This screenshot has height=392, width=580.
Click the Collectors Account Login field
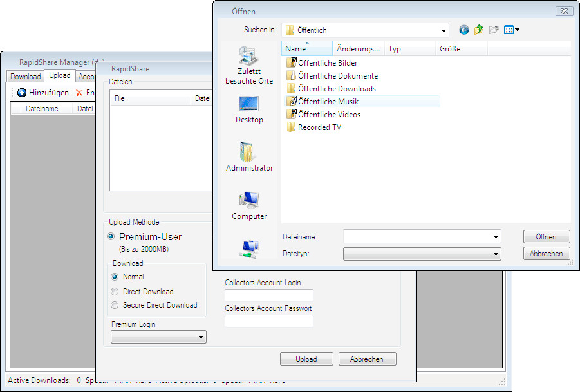[269, 295]
